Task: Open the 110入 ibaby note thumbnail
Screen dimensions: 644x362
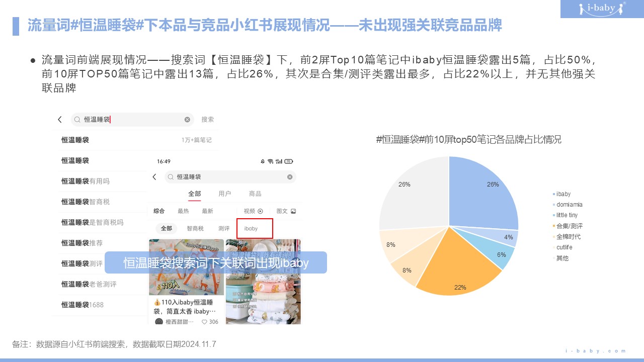Action: [x=186, y=267]
